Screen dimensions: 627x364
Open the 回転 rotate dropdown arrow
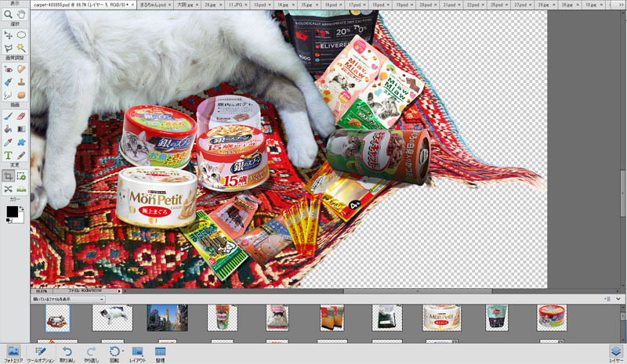123,351
